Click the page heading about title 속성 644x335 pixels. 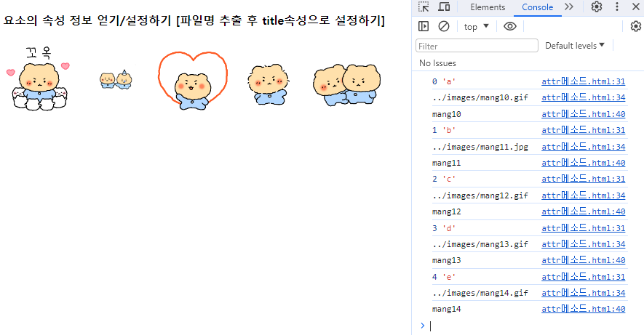tap(194, 20)
